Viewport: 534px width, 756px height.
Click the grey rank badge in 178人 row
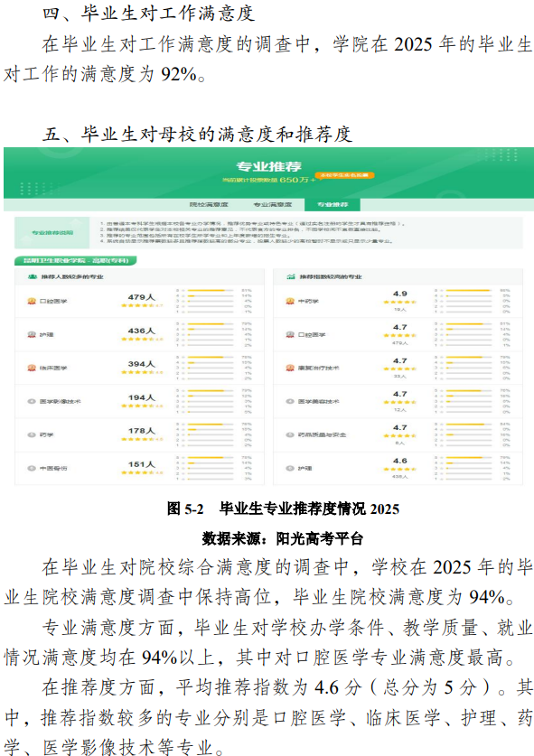[x=32, y=434]
